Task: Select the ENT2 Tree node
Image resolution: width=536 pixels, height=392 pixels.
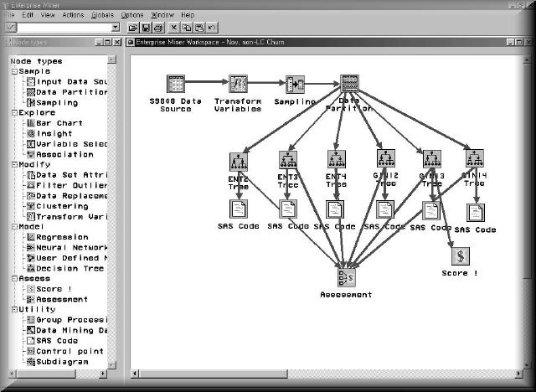Action: click(239, 162)
